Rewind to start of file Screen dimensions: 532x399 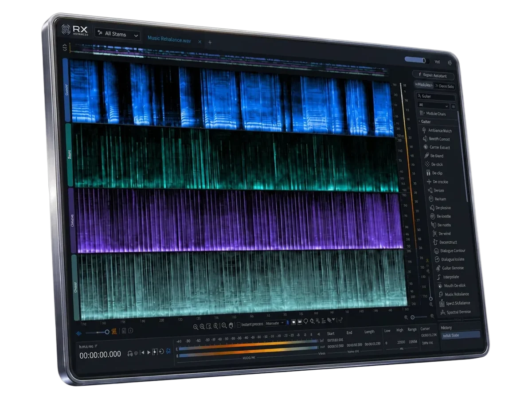click(142, 352)
